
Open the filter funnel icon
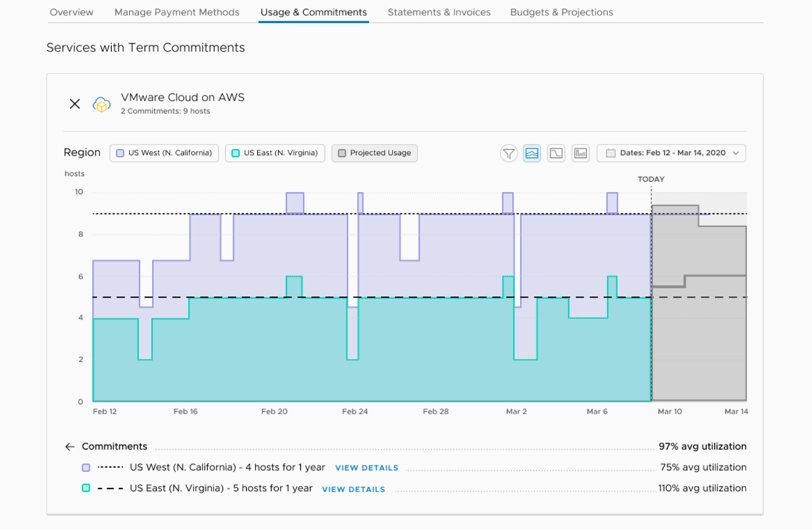pyautogui.click(x=509, y=153)
